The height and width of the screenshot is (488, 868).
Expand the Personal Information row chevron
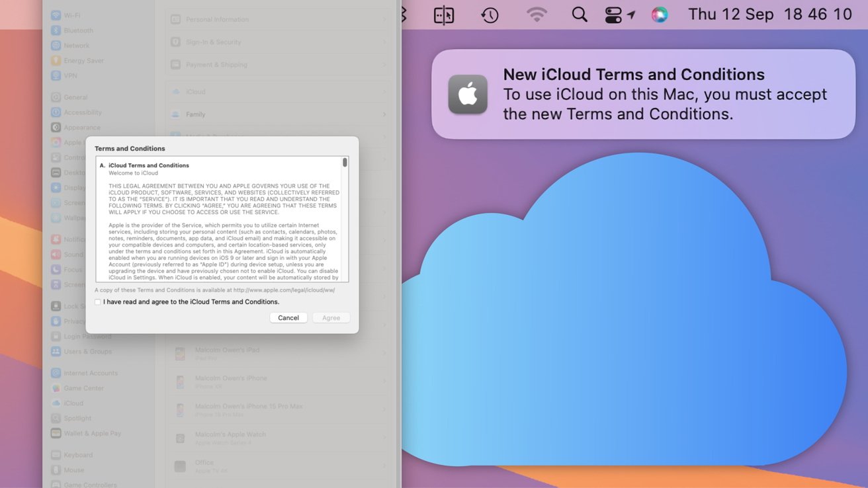(384, 20)
